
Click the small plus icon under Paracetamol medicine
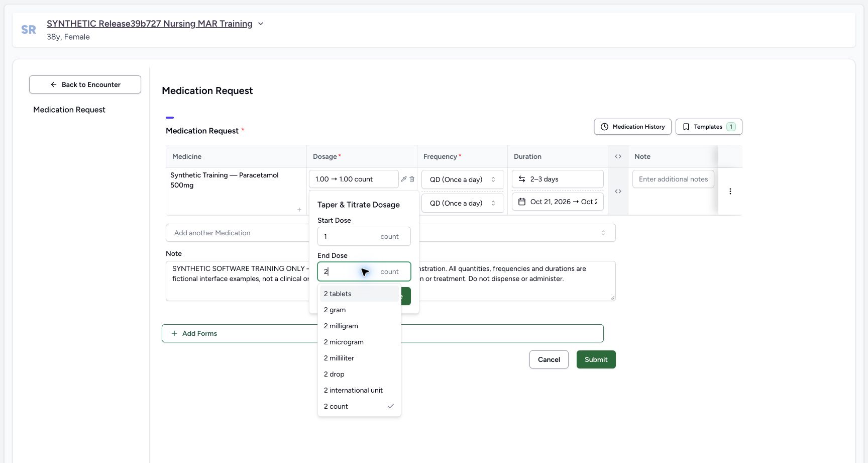click(x=299, y=210)
